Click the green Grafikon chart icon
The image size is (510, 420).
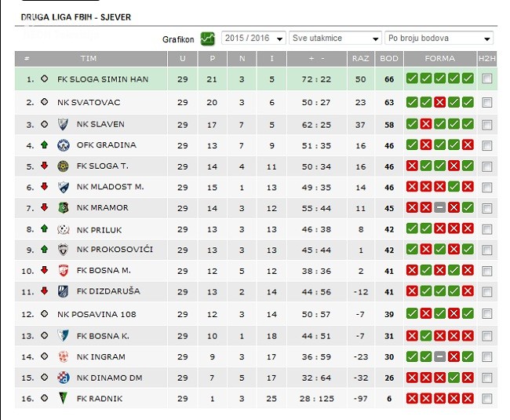[208, 38]
